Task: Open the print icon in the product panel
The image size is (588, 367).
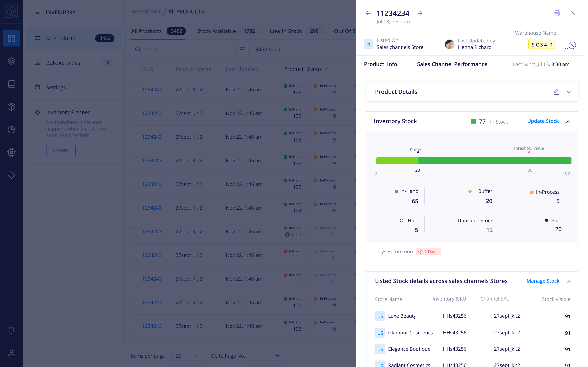Action: coord(557,13)
